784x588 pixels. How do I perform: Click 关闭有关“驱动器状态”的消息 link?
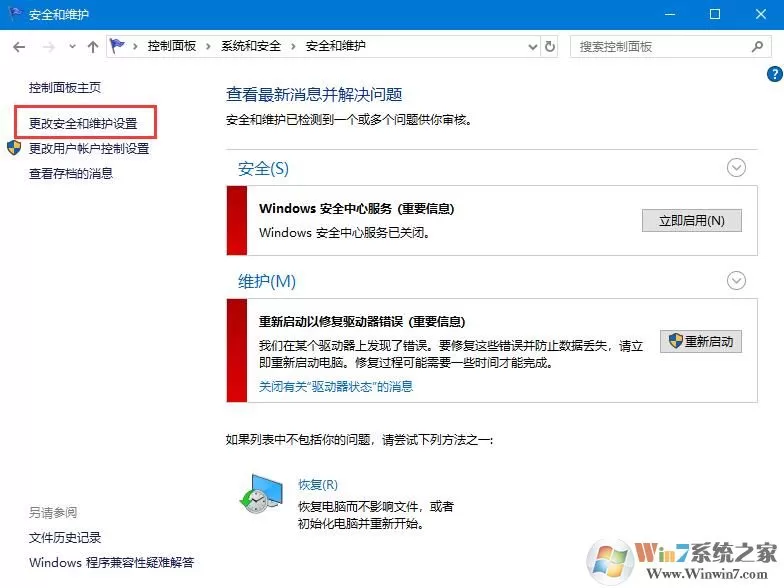[336, 386]
